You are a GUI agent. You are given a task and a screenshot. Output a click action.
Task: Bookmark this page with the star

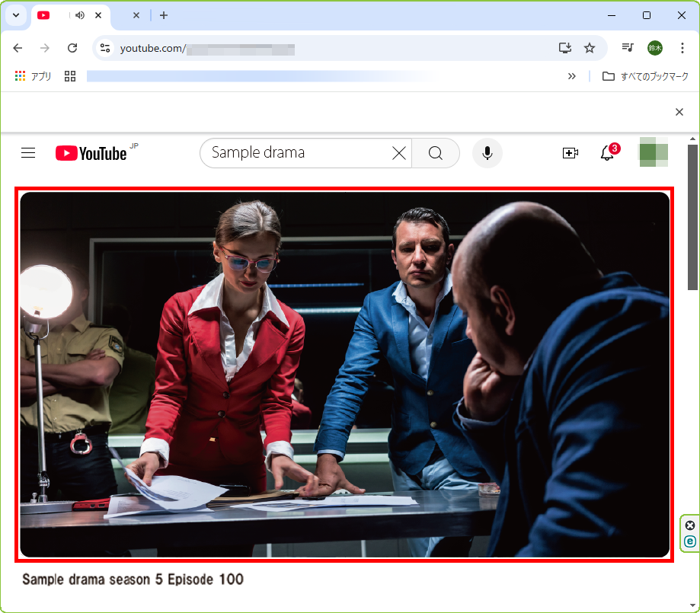pos(590,48)
